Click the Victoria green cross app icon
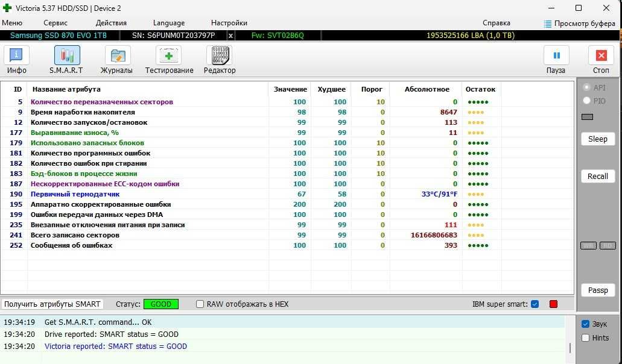This screenshot has height=364, width=622. (7, 8)
